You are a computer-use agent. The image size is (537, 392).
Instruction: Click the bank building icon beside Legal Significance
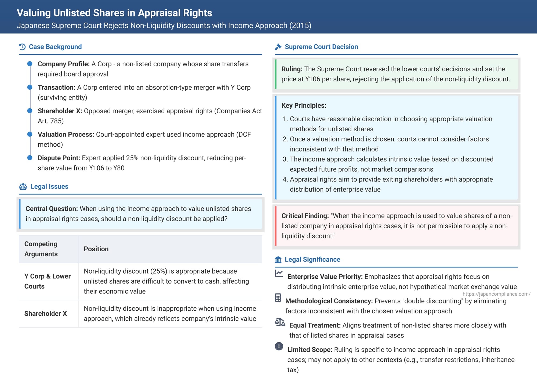coord(278,260)
